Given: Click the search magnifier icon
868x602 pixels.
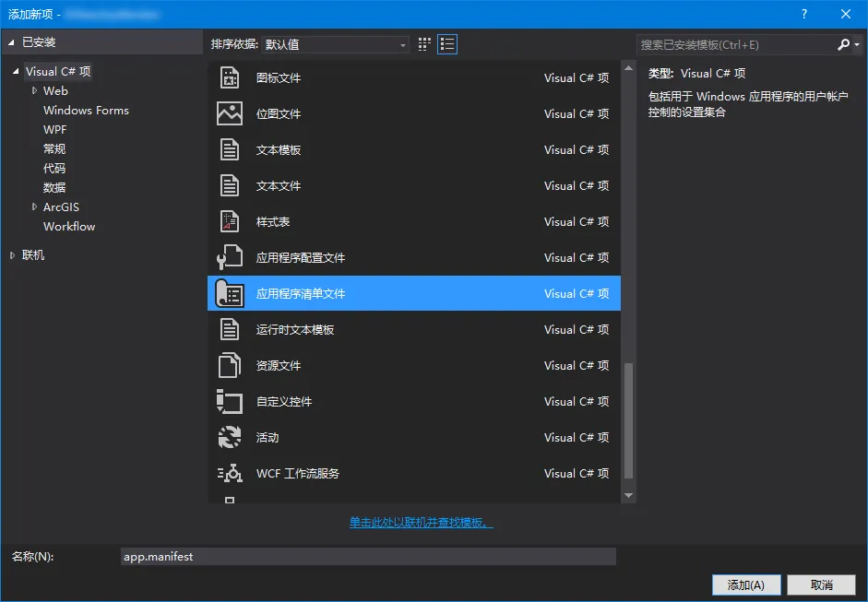Looking at the screenshot, I should [843, 44].
